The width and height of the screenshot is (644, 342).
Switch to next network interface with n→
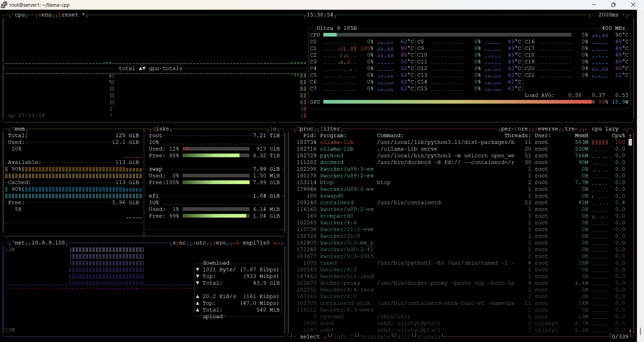[276, 243]
